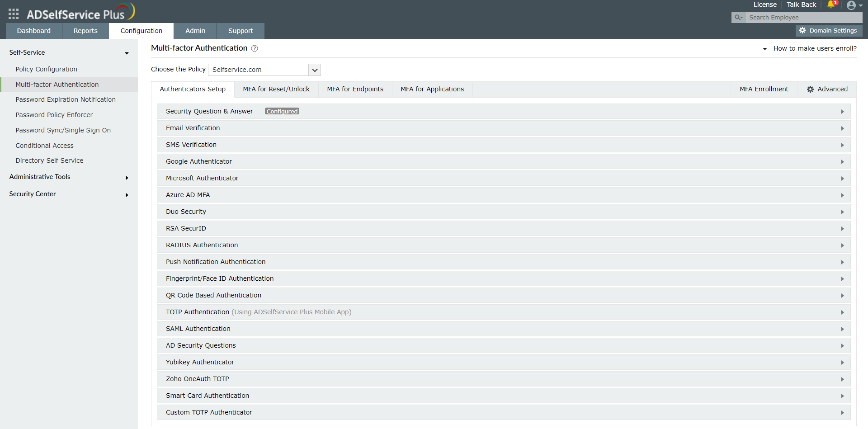Open the Yubikey Authenticator row label
Image resolution: width=868 pixels, height=429 pixels.
point(200,362)
